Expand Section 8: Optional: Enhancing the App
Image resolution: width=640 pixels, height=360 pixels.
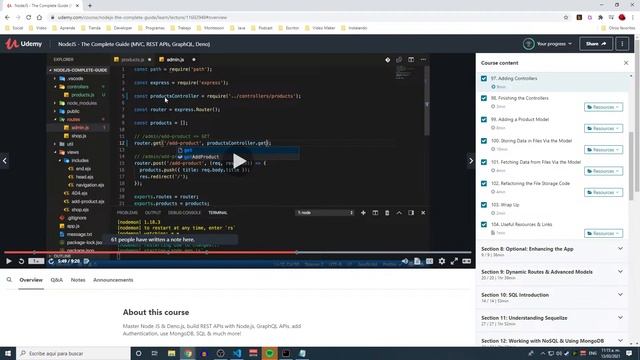552,251
